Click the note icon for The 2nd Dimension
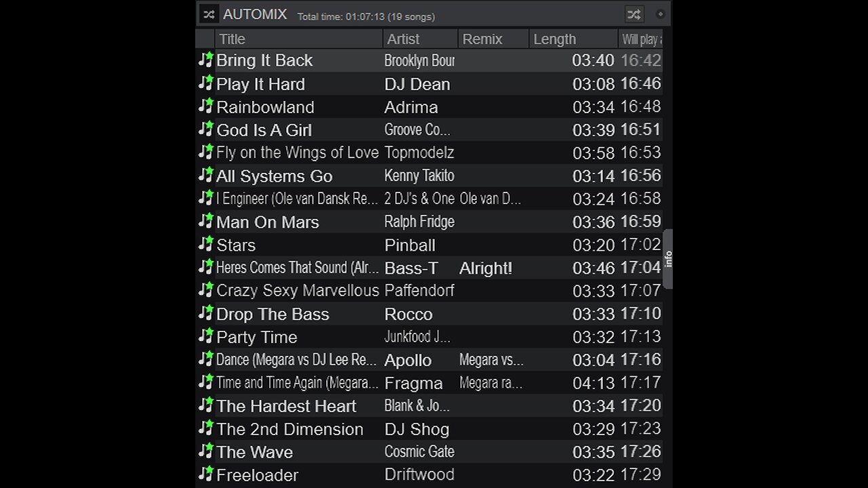The image size is (868, 488). pos(205,428)
